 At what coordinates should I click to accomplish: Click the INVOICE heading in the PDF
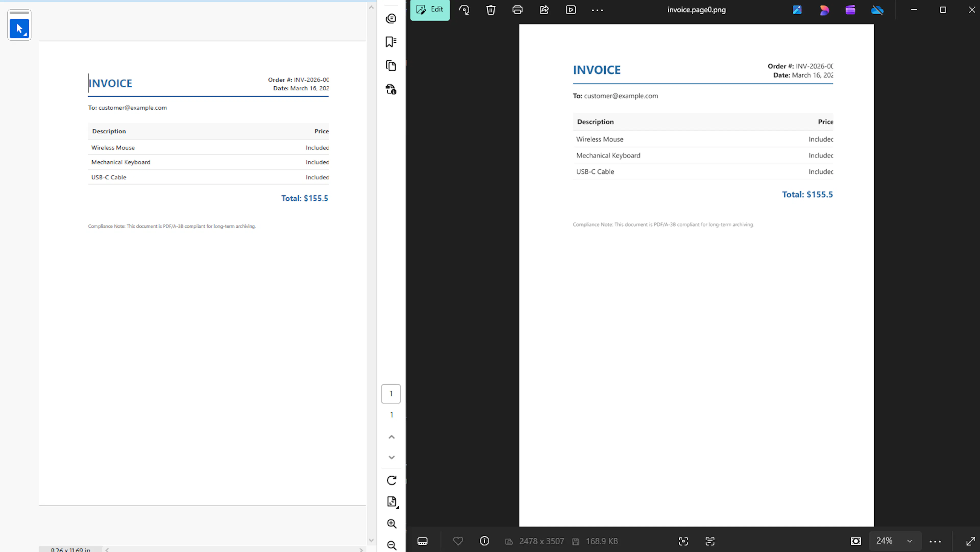coord(110,83)
